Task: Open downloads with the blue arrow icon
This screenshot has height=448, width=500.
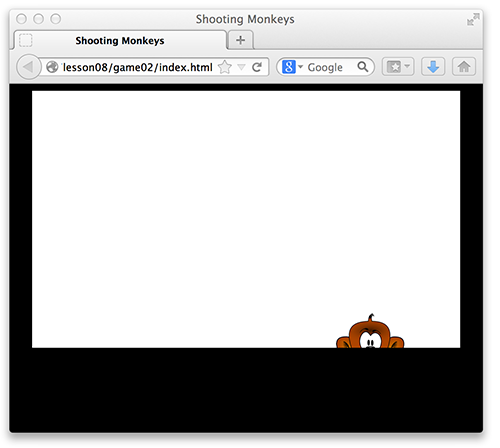Action: pos(433,67)
